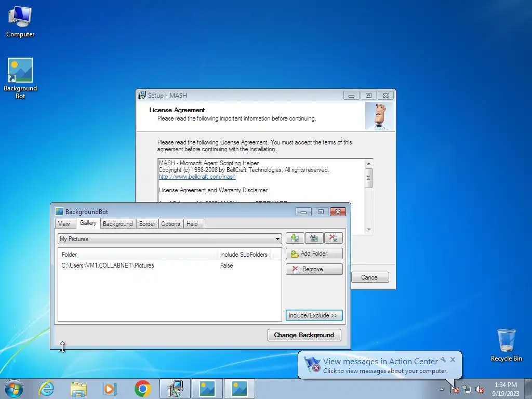
Task: Open the Help tab
Action: [x=192, y=224]
